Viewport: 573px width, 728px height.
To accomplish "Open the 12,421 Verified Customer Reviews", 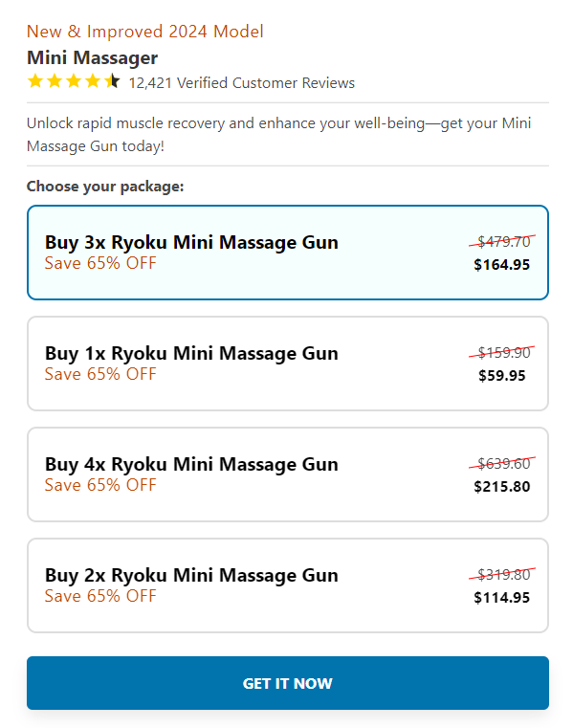I will click(x=241, y=83).
